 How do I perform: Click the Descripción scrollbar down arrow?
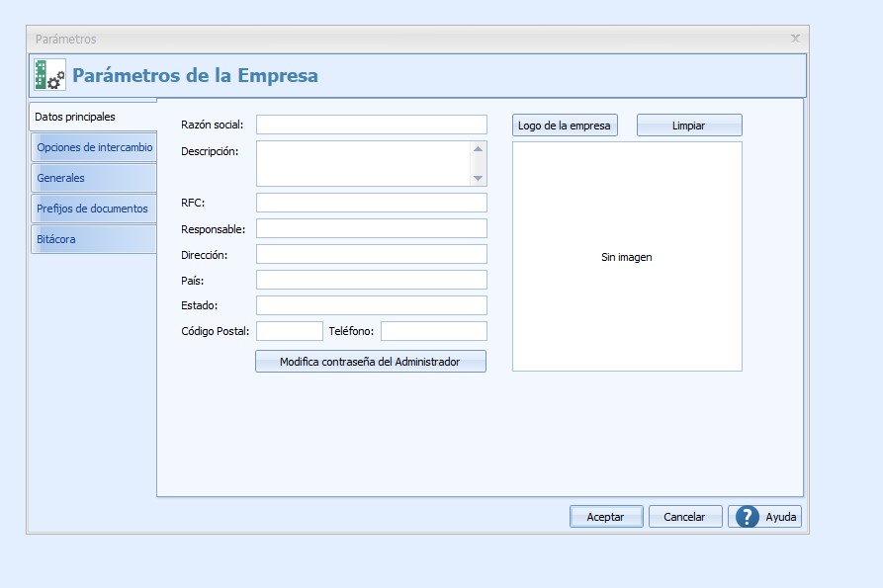click(479, 178)
